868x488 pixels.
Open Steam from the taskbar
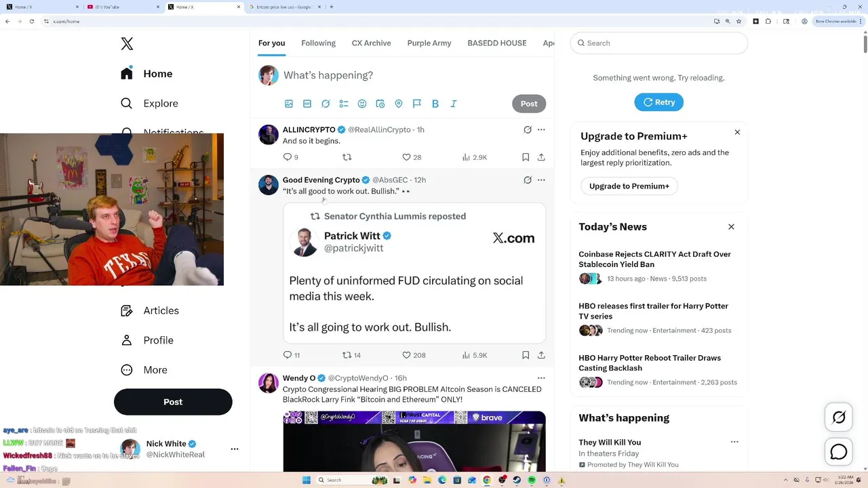tap(517, 480)
